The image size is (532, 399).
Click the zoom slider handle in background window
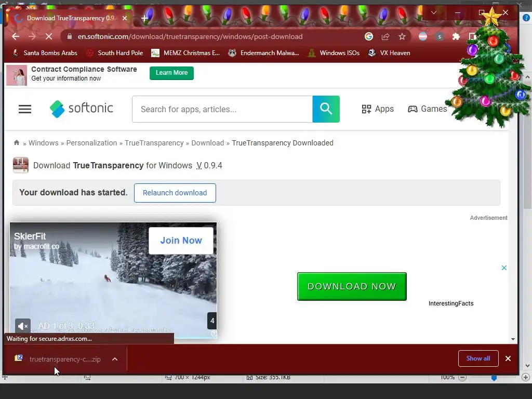click(x=494, y=378)
